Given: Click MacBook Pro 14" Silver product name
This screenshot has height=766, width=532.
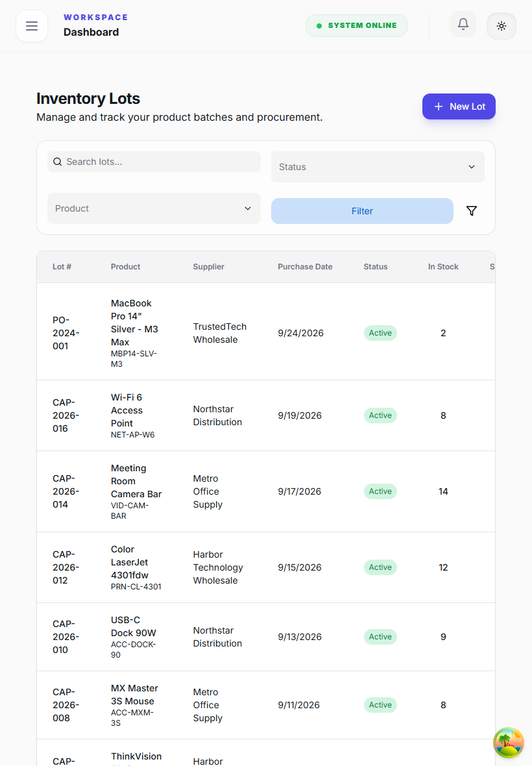Looking at the screenshot, I should point(134,323).
